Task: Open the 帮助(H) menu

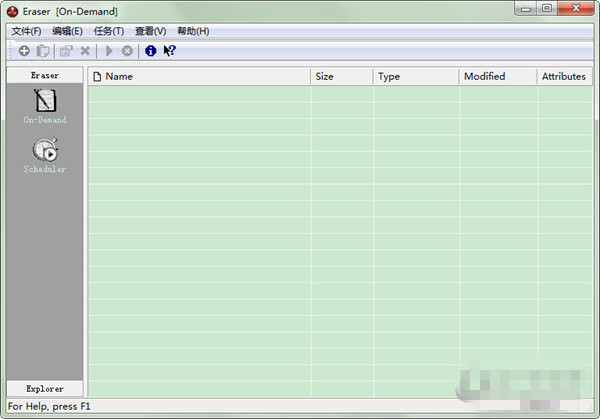Action: pyautogui.click(x=193, y=31)
